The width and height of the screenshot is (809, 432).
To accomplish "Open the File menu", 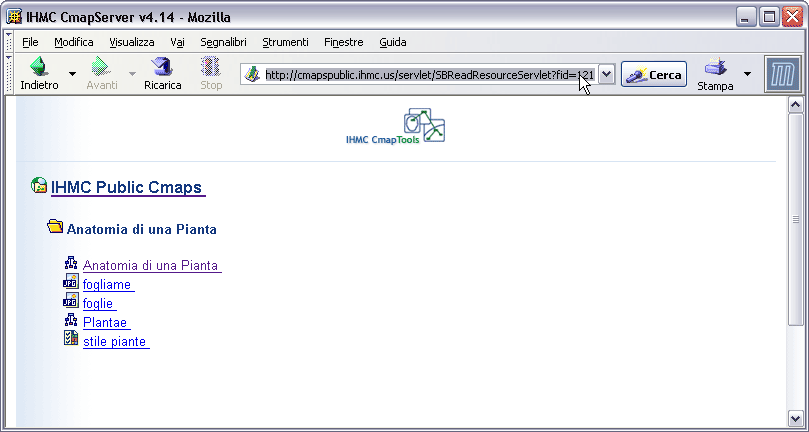I will point(30,42).
